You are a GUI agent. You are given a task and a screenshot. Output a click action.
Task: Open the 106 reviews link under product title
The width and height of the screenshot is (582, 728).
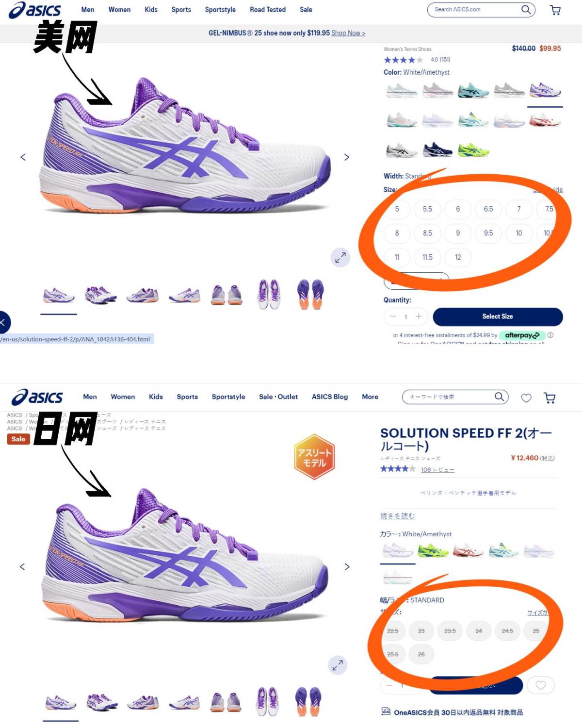tap(437, 470)
